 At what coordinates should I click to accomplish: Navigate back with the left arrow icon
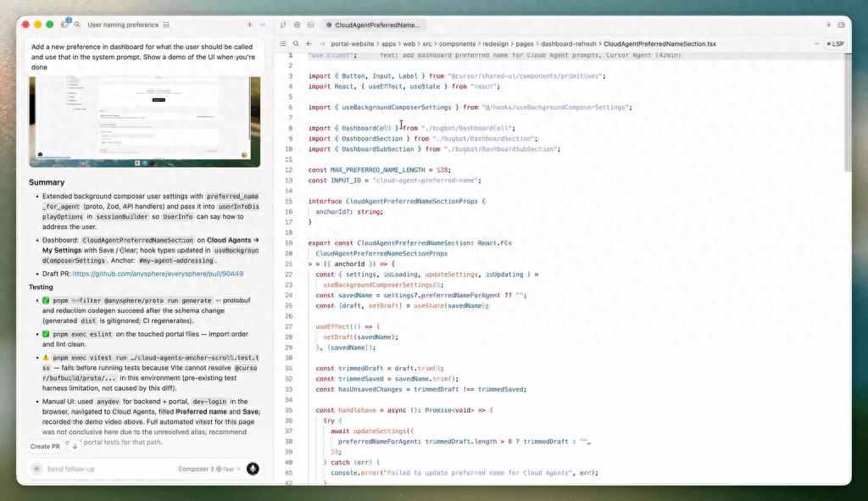click(x=309, y=43)
